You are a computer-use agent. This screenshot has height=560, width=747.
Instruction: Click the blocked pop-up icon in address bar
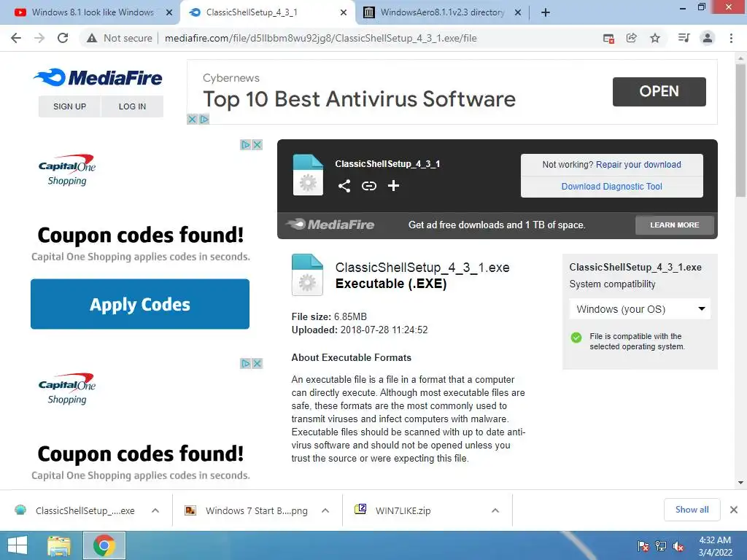tap(608, 38)
